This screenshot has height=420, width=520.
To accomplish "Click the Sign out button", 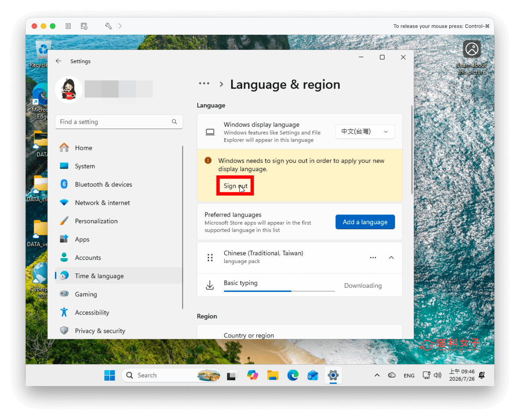I will (235, 186).
